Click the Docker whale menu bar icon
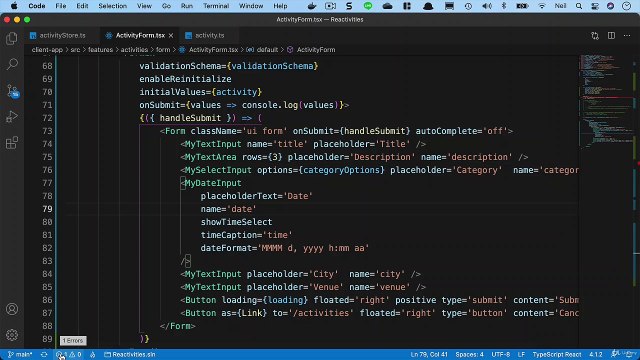 pos(312,6)
